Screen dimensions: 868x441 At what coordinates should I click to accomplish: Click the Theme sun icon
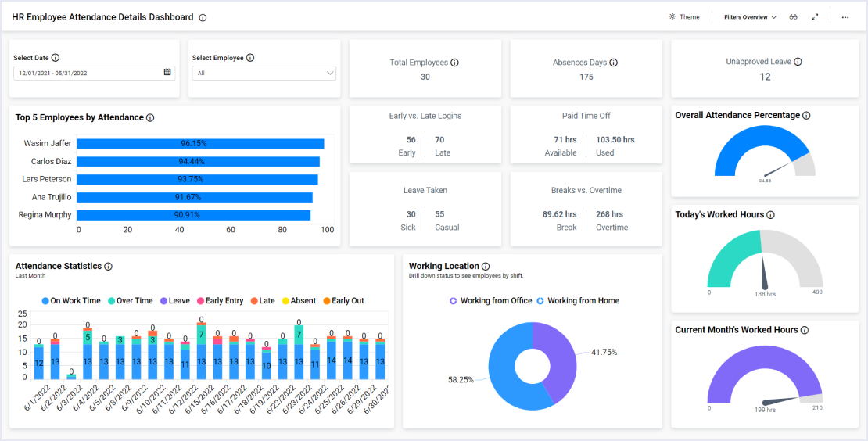[x=672, y=17]
